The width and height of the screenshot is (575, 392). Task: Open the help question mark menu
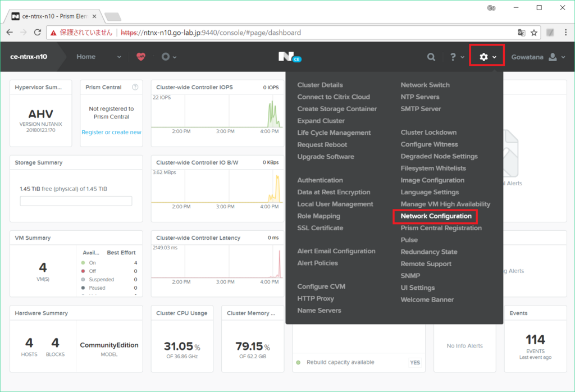pyautogui.click(x=453, y=57)
